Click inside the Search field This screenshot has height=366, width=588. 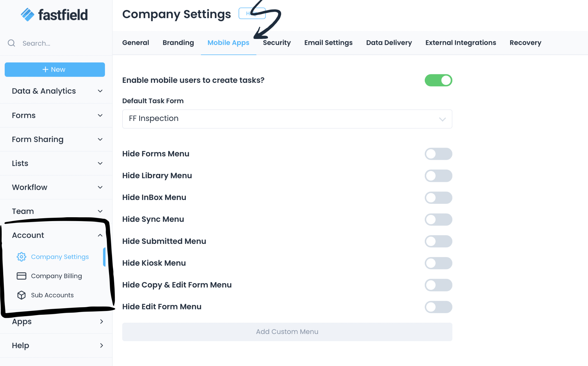click(44, 43)
